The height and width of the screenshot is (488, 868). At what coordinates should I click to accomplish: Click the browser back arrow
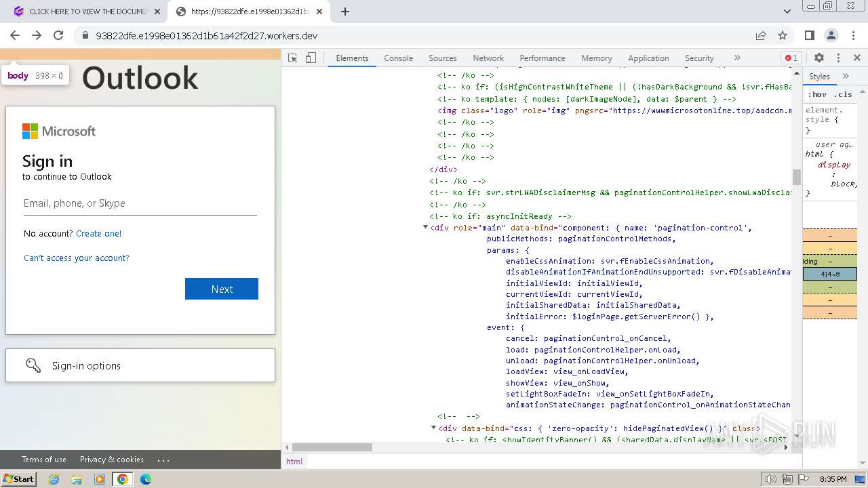[x=15, y=35]
